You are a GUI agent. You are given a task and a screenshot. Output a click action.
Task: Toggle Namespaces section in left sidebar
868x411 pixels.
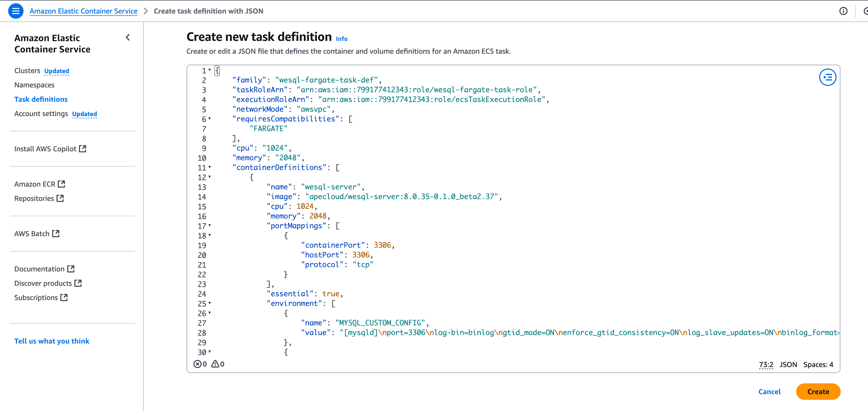(34, 85)
